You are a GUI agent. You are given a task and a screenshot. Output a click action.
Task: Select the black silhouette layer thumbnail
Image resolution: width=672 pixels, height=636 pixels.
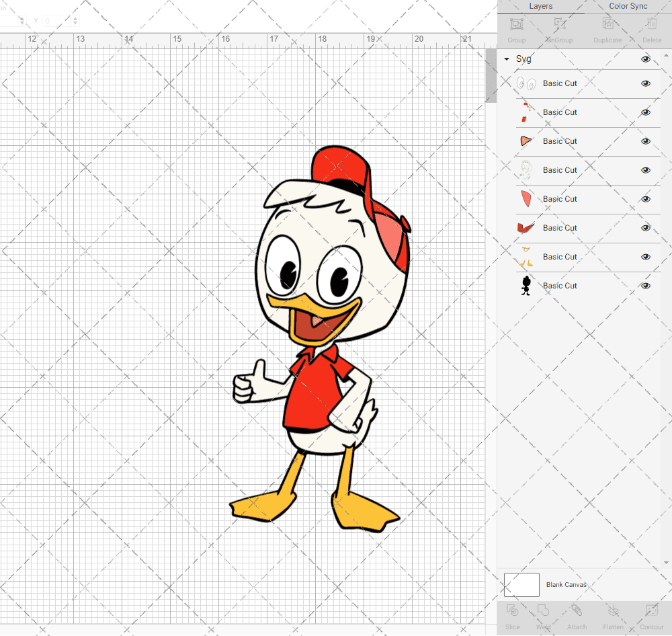point(526,286)
